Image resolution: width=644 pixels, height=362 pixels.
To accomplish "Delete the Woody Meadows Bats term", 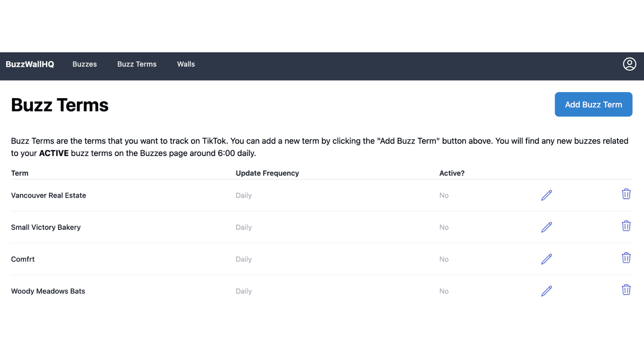I will [x=626, y=290].
